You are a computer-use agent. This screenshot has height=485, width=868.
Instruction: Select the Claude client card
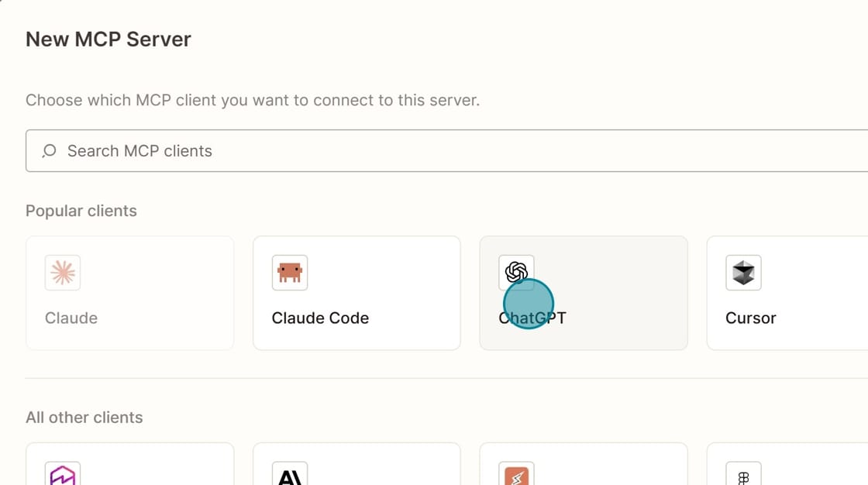(129, 293)
